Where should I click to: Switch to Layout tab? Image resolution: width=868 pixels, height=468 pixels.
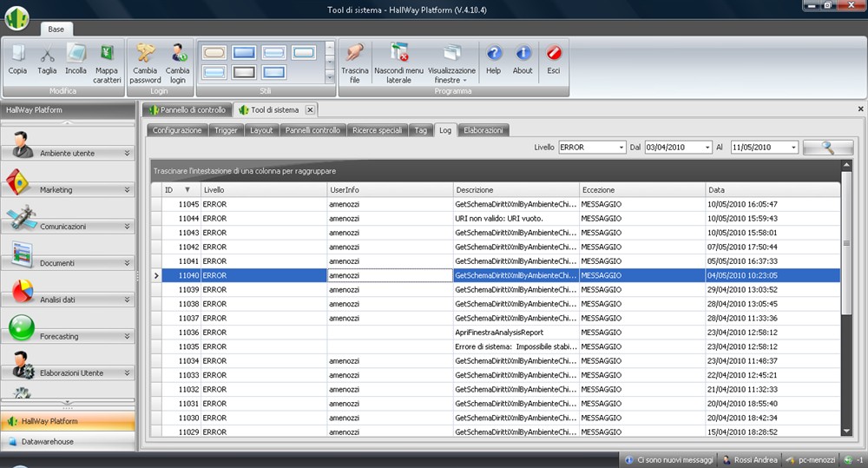pos(261,130)
